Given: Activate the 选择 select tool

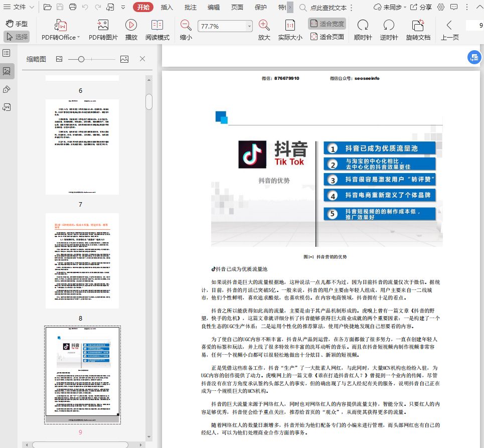Looking at the screenshot, I should pyautogui.click(x=17, y=37).
